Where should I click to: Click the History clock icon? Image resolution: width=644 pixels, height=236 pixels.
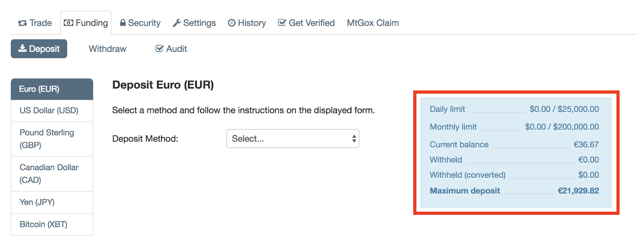231,23
